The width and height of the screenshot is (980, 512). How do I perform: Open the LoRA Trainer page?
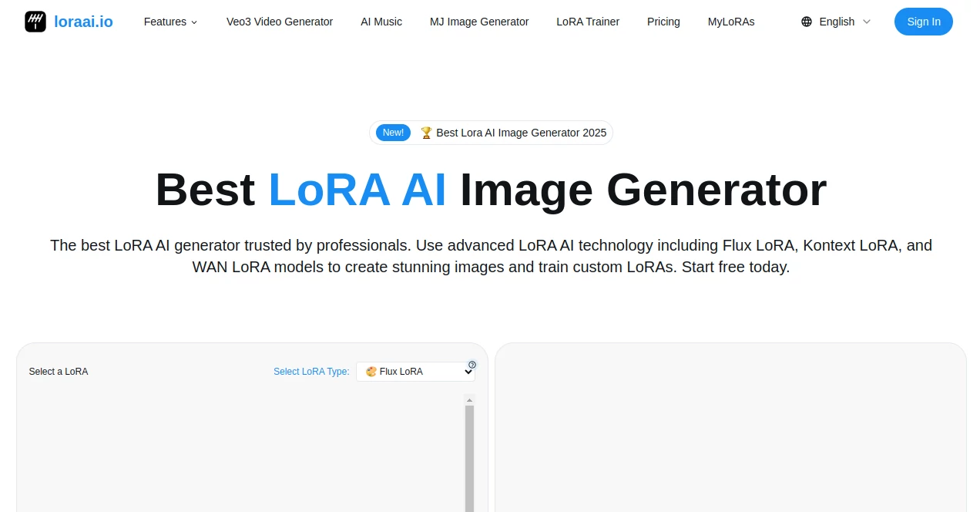point(588,22)
